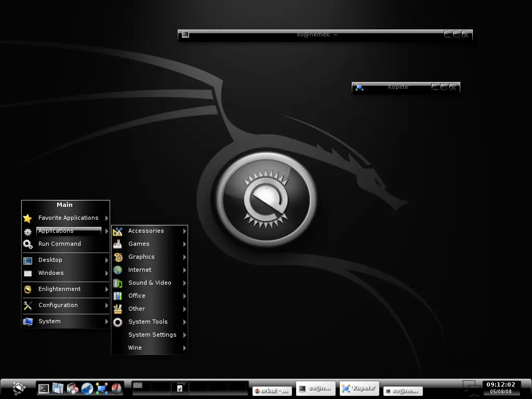Select the highlighted Applications menu entry
The image size is (532, 399).
(x=66, y=231)
